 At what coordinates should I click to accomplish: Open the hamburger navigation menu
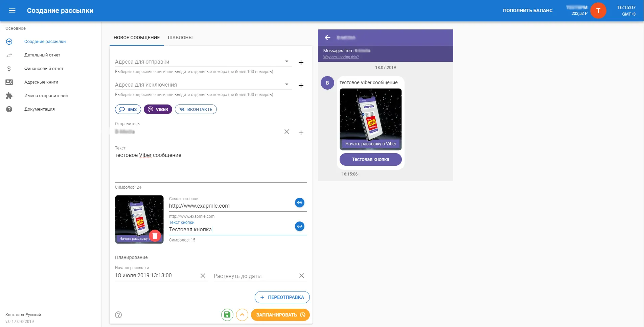point(13,10)
